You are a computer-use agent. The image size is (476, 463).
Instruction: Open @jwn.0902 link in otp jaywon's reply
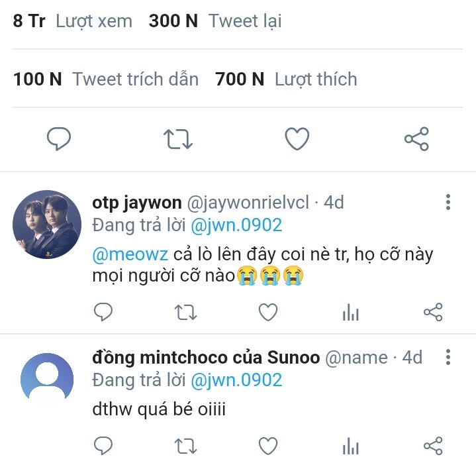pos(236,225)
